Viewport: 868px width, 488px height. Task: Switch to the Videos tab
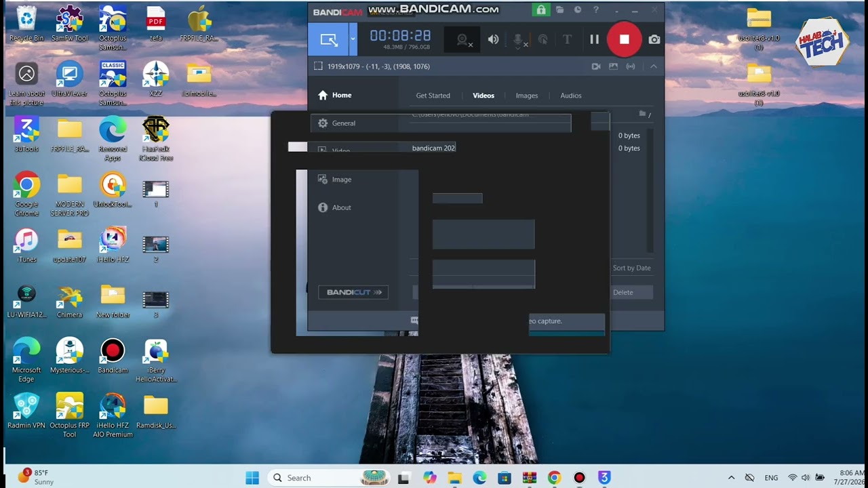point(484,96)
